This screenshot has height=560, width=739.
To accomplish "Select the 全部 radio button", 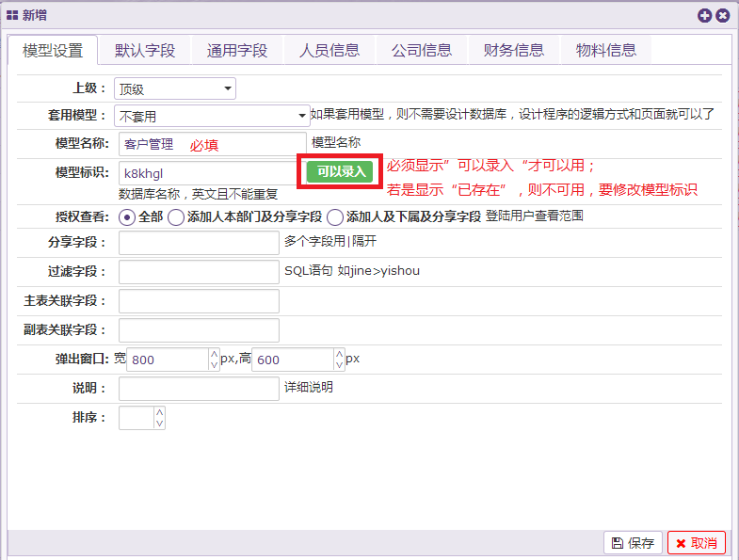I will (128, 216).
